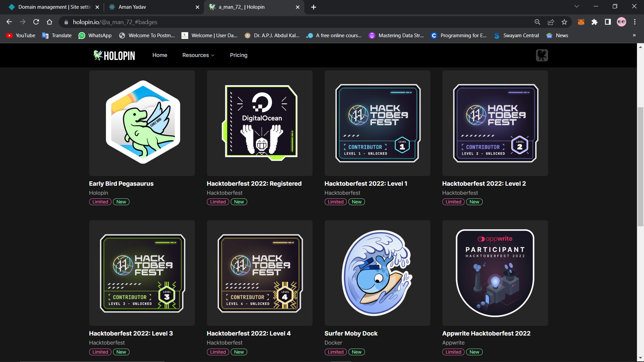Click the Hacktoberfest 2022: Level 1 title
Screen dimensions: 644x362
point(366,184)
